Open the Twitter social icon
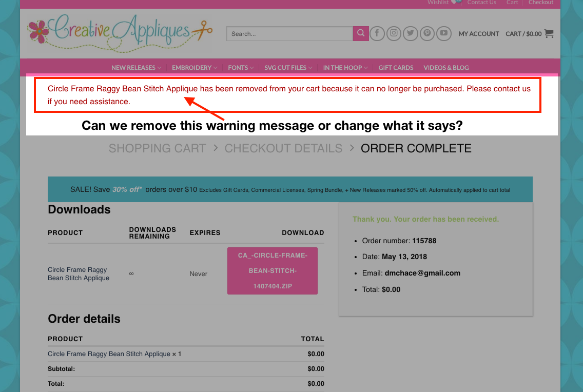The height and width of the screenshot is (392, 583). [410, 33]
